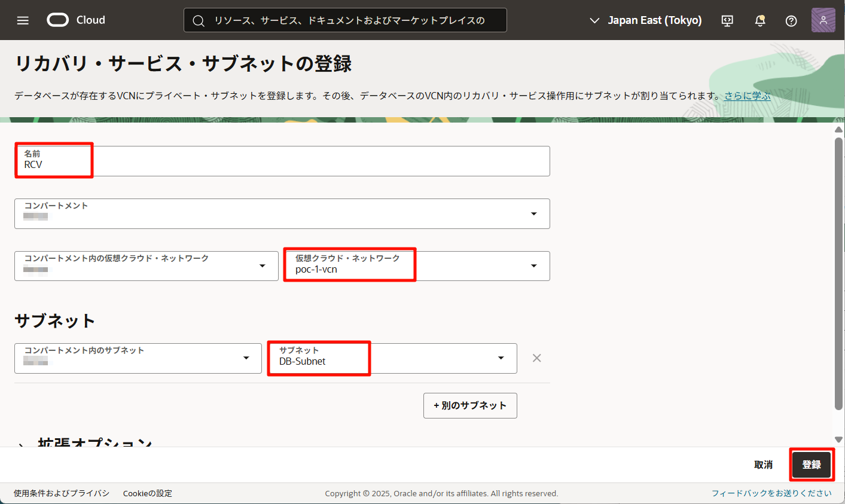
Task: Click the search magnifier icon
Action: coord(199,21)
